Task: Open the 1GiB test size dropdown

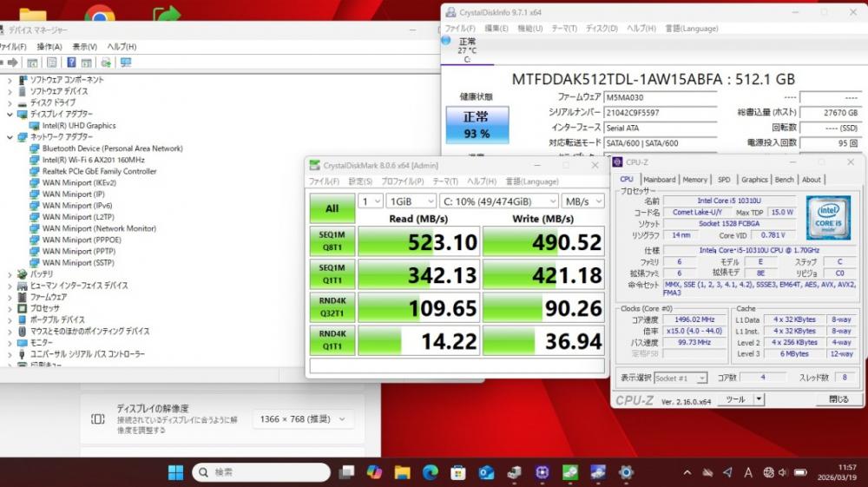Action: click(411, 201)
